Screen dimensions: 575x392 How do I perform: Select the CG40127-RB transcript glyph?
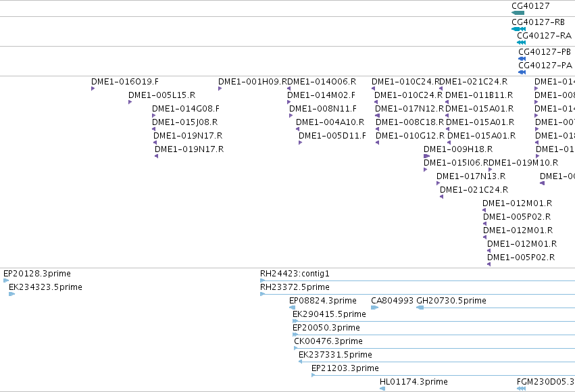click(518, 29)
